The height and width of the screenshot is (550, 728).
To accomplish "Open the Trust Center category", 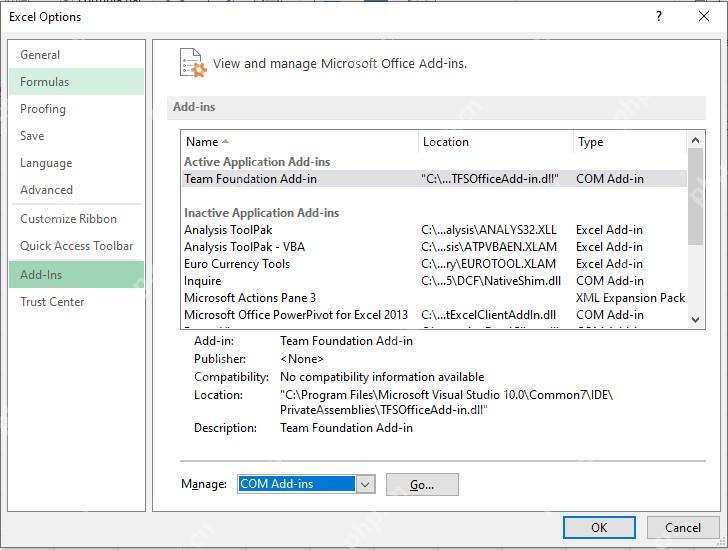I will point(76,302).
